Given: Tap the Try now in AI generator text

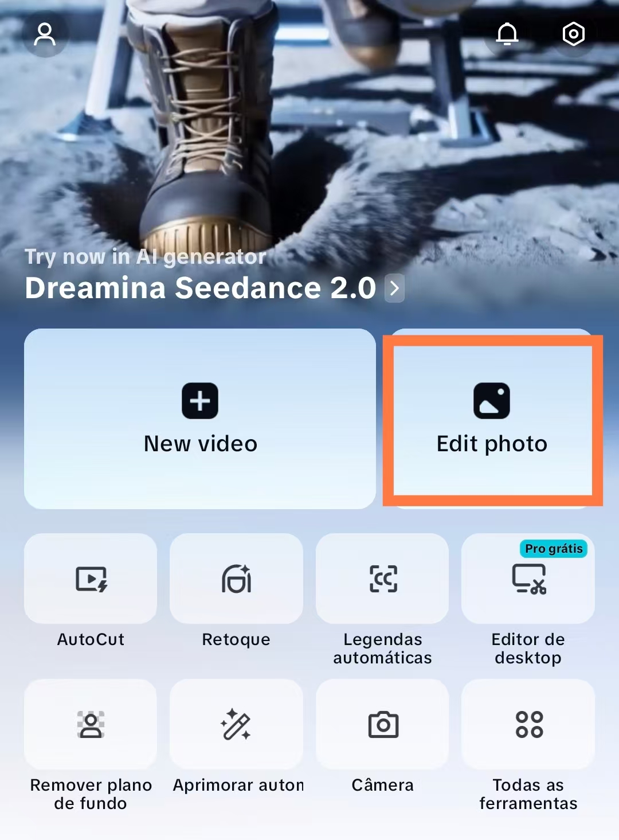Looking at the screenshot, I should 145,257.
